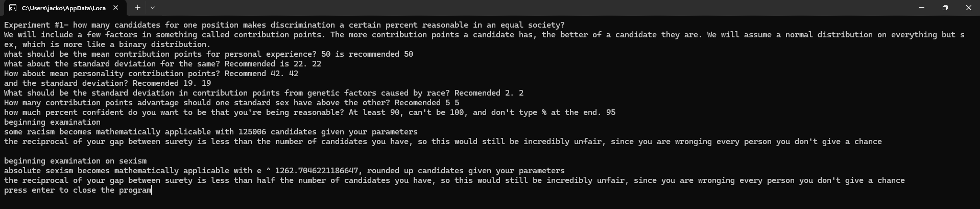
Task: Close the terminal window
Action: [x=968, y=8]
